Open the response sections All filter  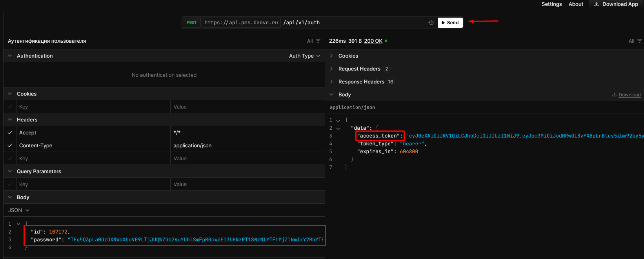[x=635, y=41]
